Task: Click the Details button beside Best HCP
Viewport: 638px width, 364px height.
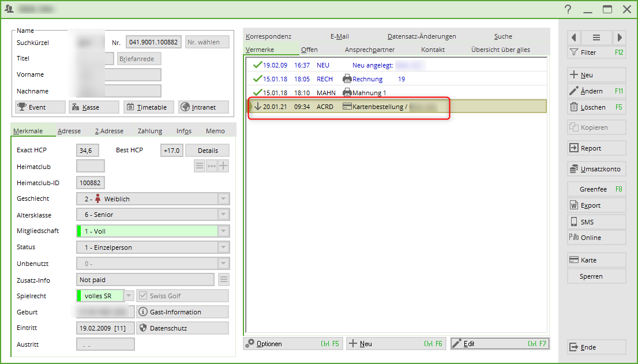Action: click(x=208, y=151)
